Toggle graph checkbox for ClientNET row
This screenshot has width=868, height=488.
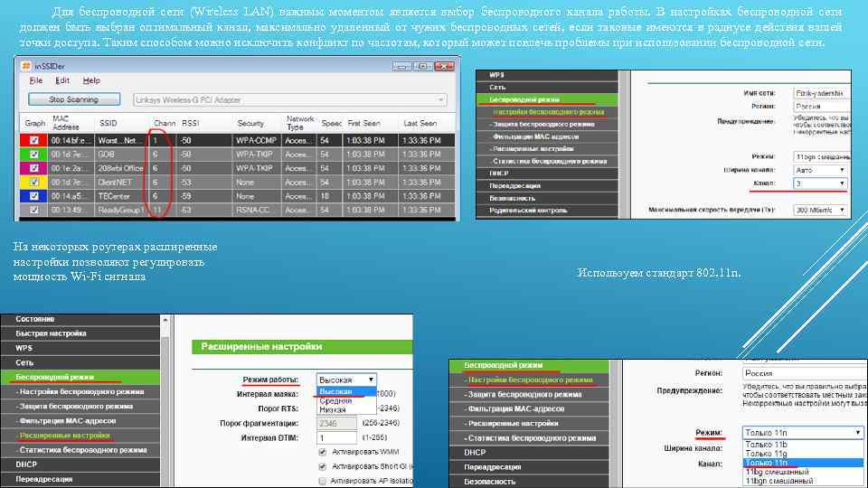pyautogui.click(x=33, y=182)
